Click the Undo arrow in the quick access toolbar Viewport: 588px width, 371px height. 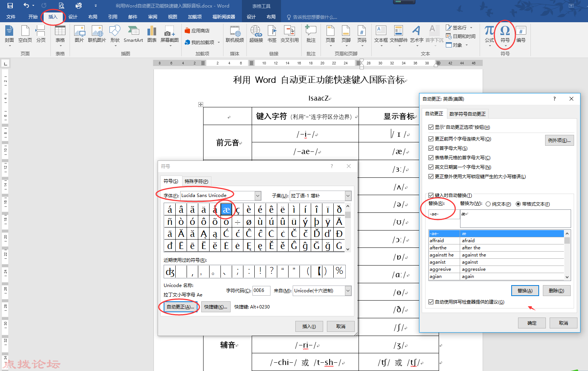pos(26,6)
